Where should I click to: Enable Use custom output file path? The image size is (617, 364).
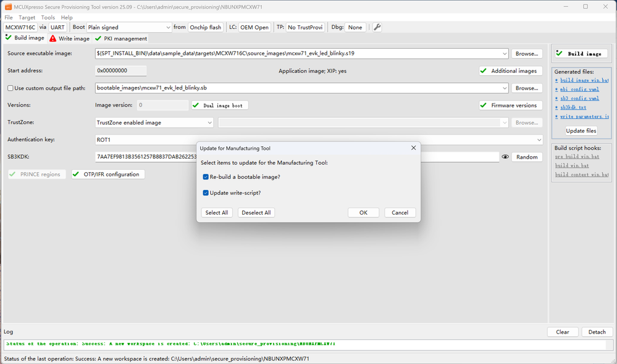click(x=10, y=88)
